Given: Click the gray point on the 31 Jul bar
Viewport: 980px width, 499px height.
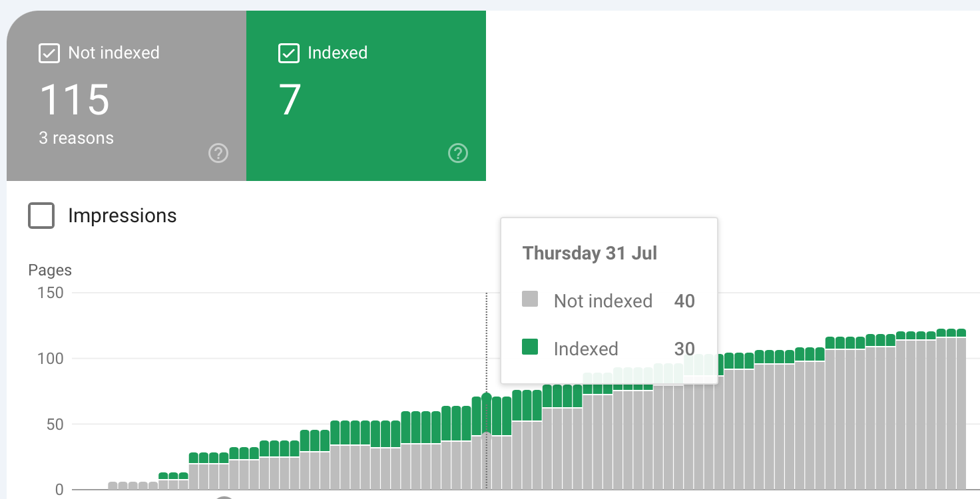Looking at the screenshot, I should 487,436.
